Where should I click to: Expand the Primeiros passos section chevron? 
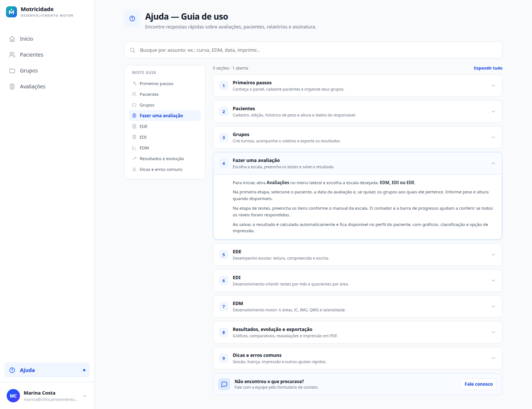[x=493, y=86]
